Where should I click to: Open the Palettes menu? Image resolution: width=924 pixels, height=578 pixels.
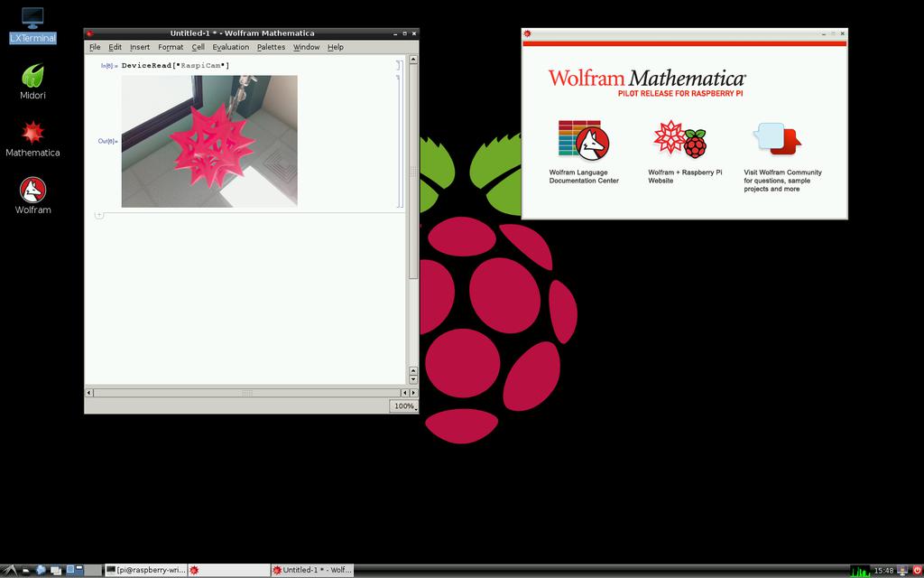point(271,47)
